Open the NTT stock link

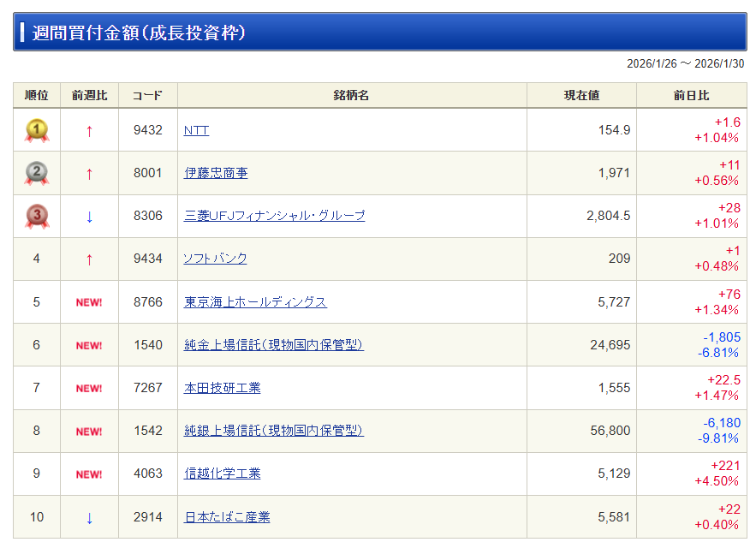point(196,130)
